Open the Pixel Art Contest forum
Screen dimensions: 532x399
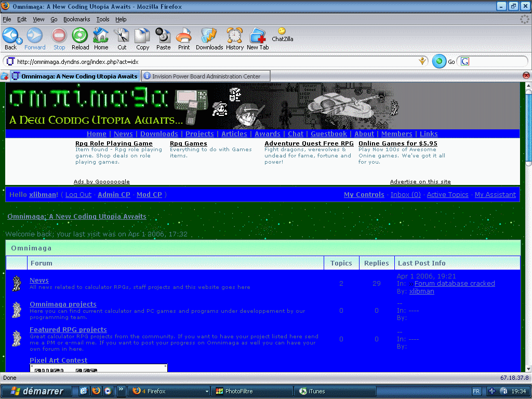click(58, 360)
